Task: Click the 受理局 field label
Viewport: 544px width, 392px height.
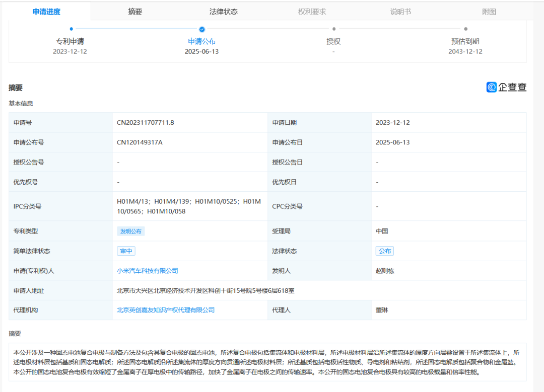Action: (281, 231)
